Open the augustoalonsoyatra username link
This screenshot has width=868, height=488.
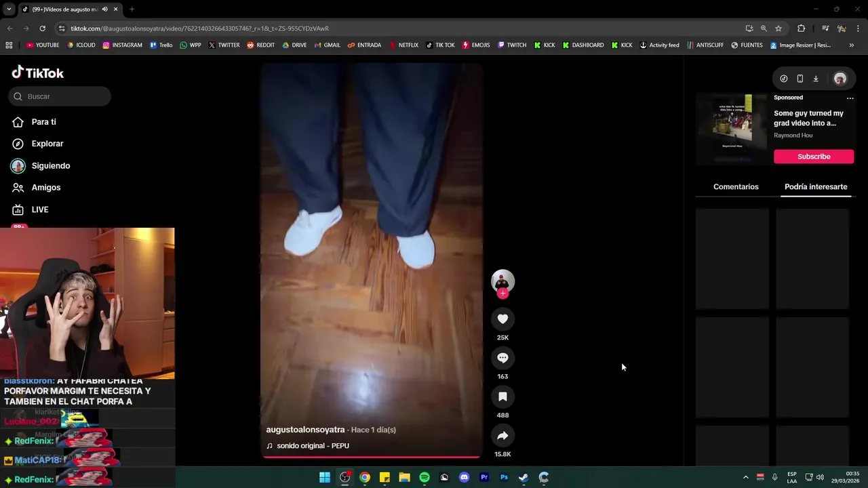tap(305, 430)
